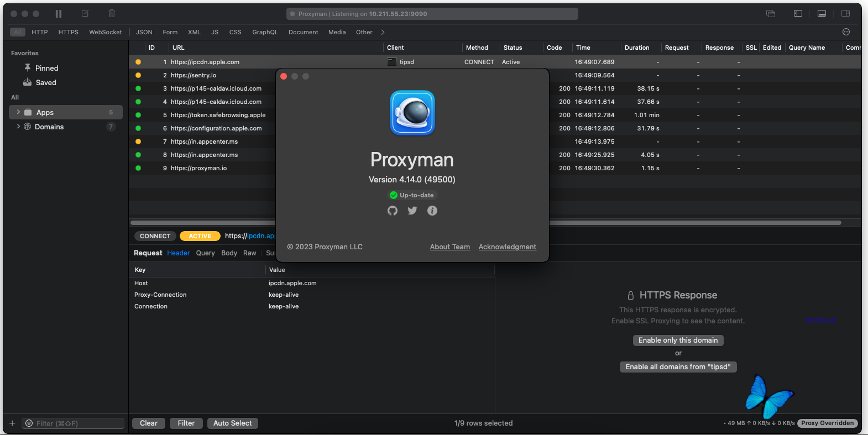Open the Twitter bird icon link
The height and width of the screenshot is (435, 868).
[412, 211]
